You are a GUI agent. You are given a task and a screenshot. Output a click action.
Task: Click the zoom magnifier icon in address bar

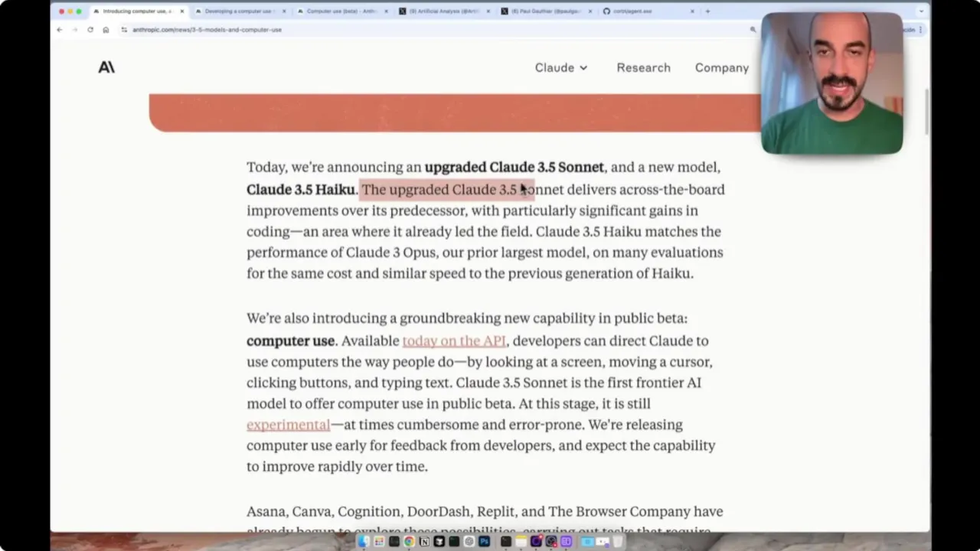tap(753, 30)
